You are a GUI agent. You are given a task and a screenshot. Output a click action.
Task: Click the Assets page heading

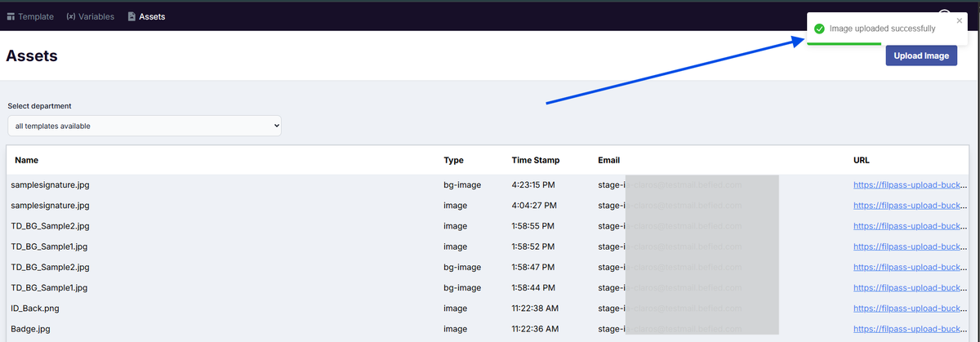point(32,56)
